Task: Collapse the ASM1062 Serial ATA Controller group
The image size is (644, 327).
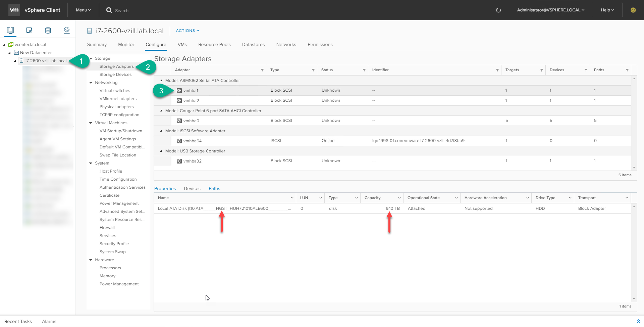Action: pyautogui.click(x=161, y=81)
